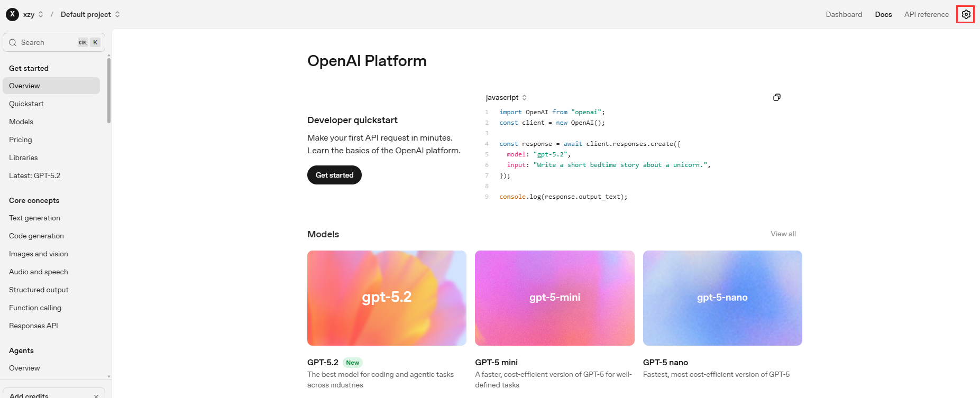Click the GPT-5 nano model title
The width and height of the screenshot is (980, 398).
click(665, 362)
